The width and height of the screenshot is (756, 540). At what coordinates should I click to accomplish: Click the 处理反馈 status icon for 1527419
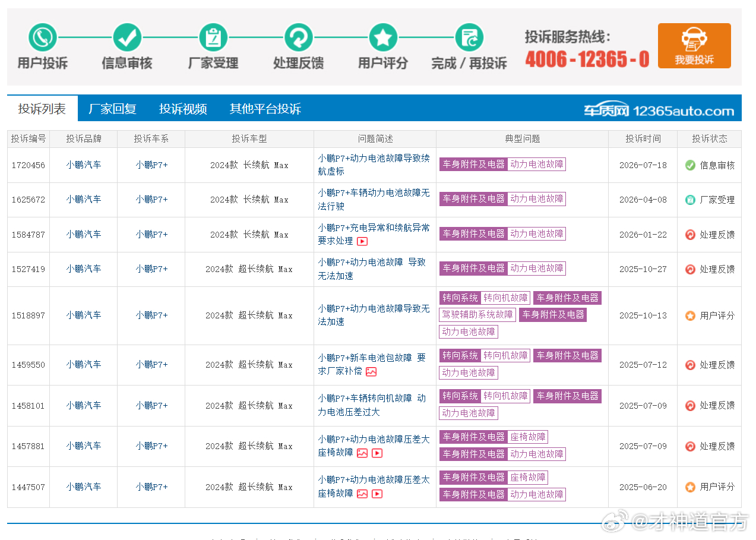(690, 269)
